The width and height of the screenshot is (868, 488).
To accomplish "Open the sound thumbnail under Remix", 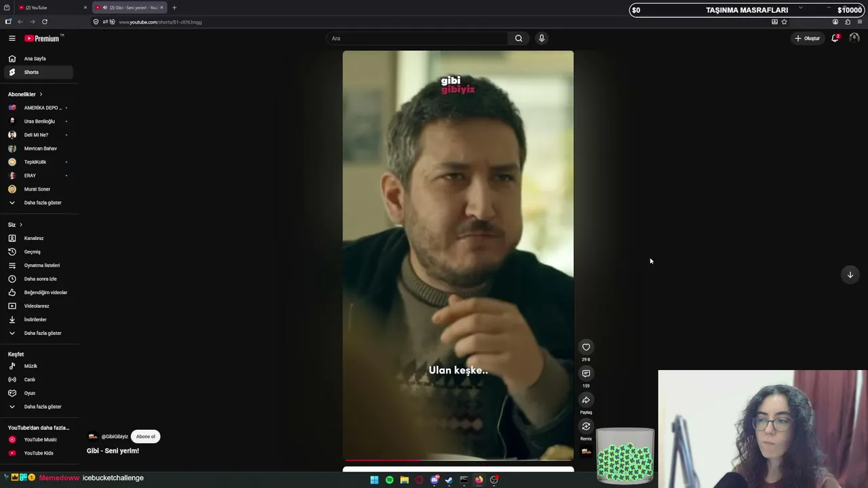I will (x=586, y=451).
